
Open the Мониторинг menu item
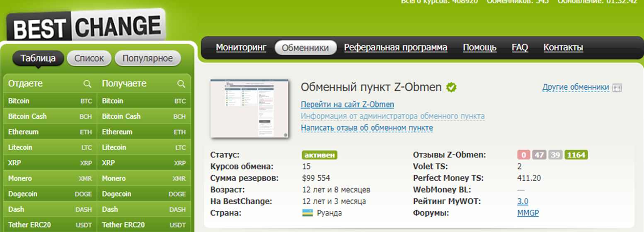pyautogui.click(x=241, y=48)
